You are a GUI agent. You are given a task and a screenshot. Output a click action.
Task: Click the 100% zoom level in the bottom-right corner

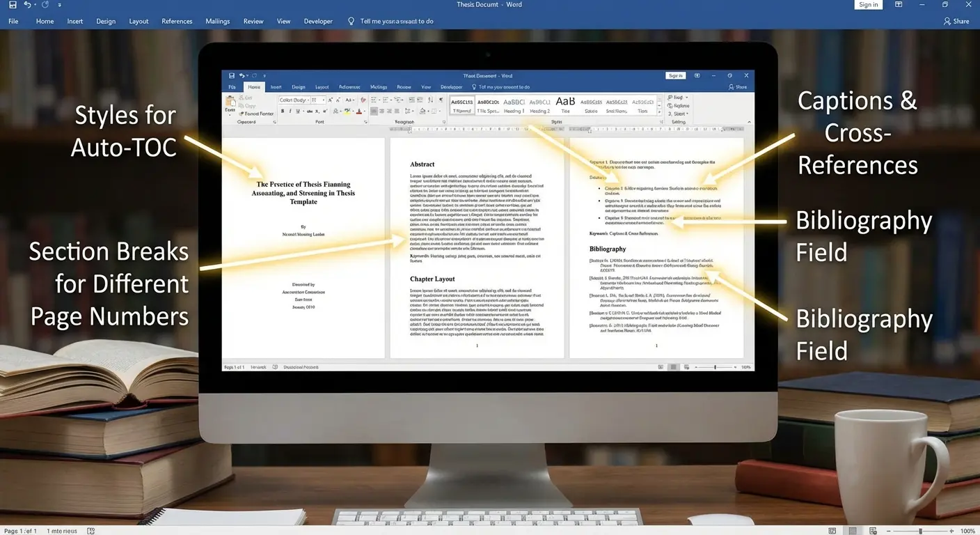pyautogui.click(x=968, y=531)
